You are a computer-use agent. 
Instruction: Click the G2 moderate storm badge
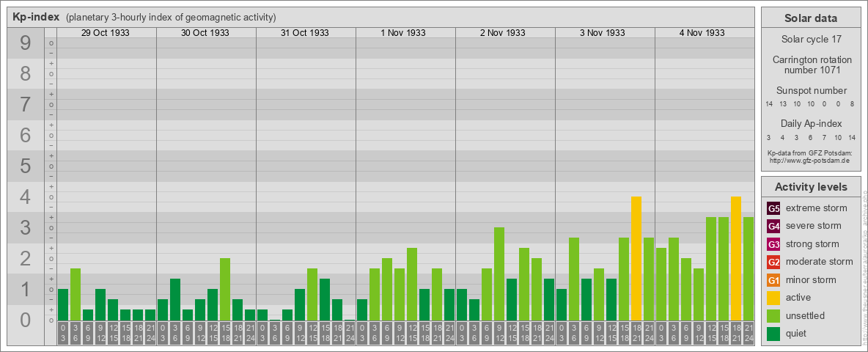pyautogui.click(x=773, y=262)
